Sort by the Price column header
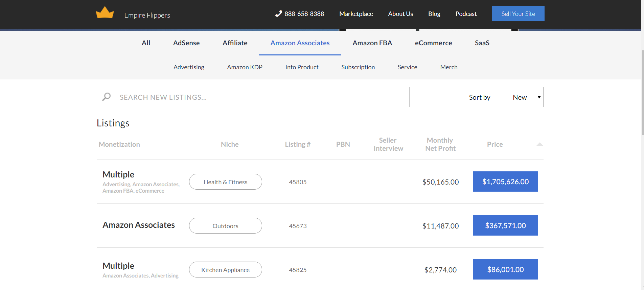Screen dimensions: 644x290 click(x=495, y=144)
